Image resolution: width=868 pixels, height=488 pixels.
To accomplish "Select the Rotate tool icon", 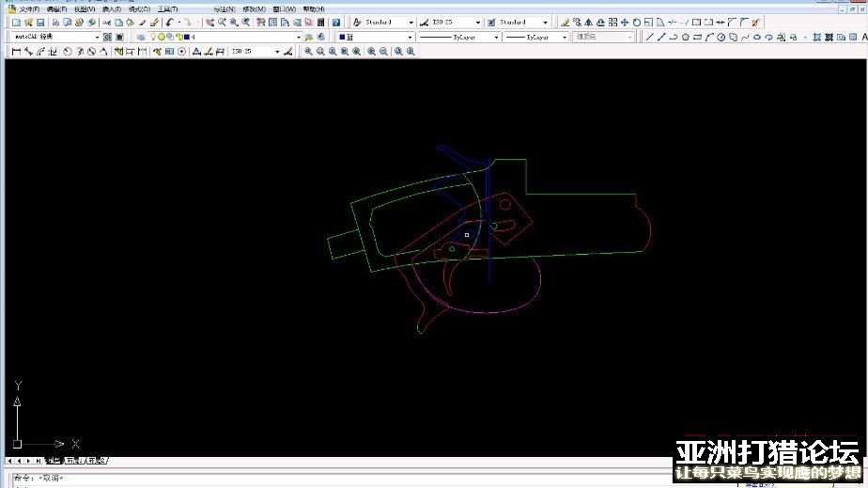I will (637, 23).
